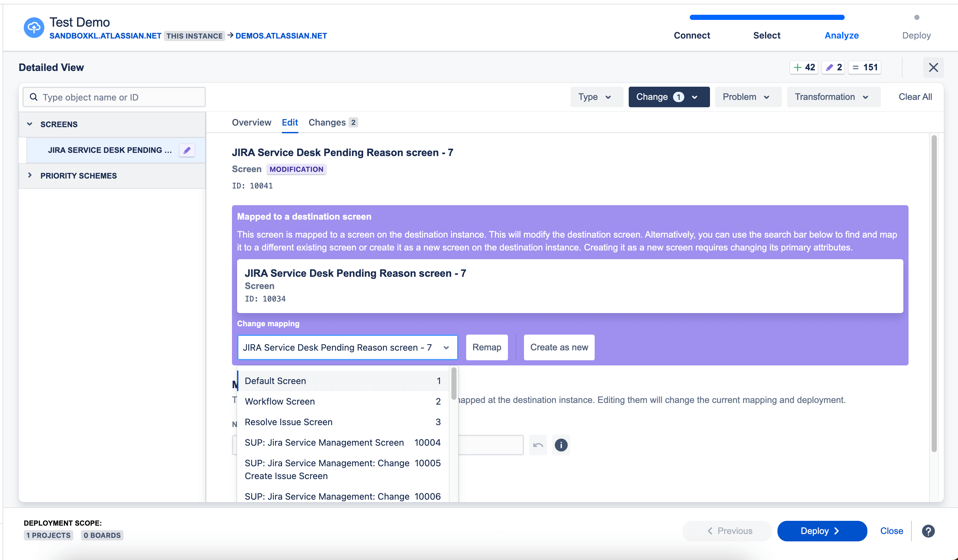Go to the Connect step
This screenshot has height=560, width=958.
pyautogui.click(x=692, y=35)
